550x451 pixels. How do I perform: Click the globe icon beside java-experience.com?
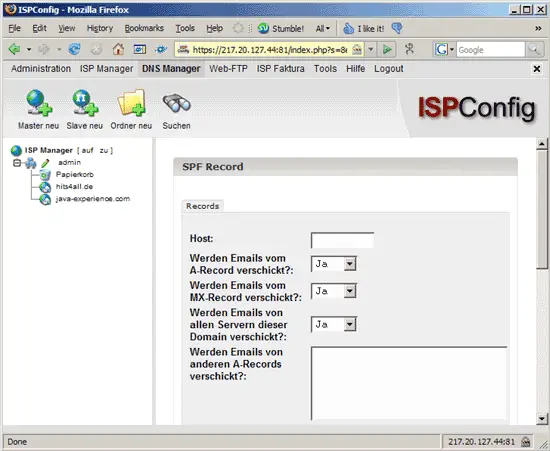pyautogui.click(x=45, y=199)
